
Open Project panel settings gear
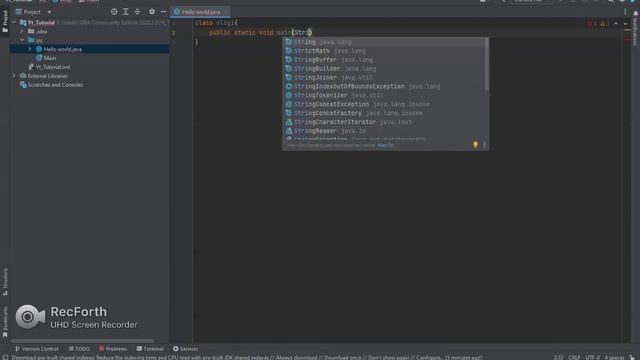click(152, 12)
